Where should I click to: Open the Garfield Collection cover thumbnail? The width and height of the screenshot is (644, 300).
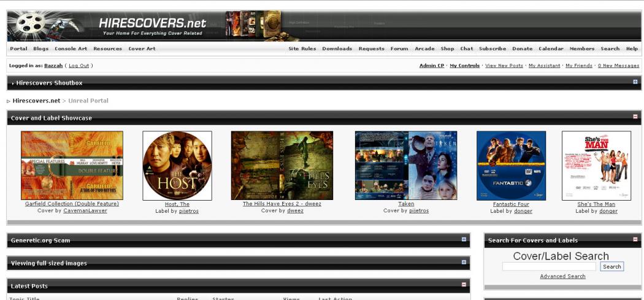(x=72, y=166)
